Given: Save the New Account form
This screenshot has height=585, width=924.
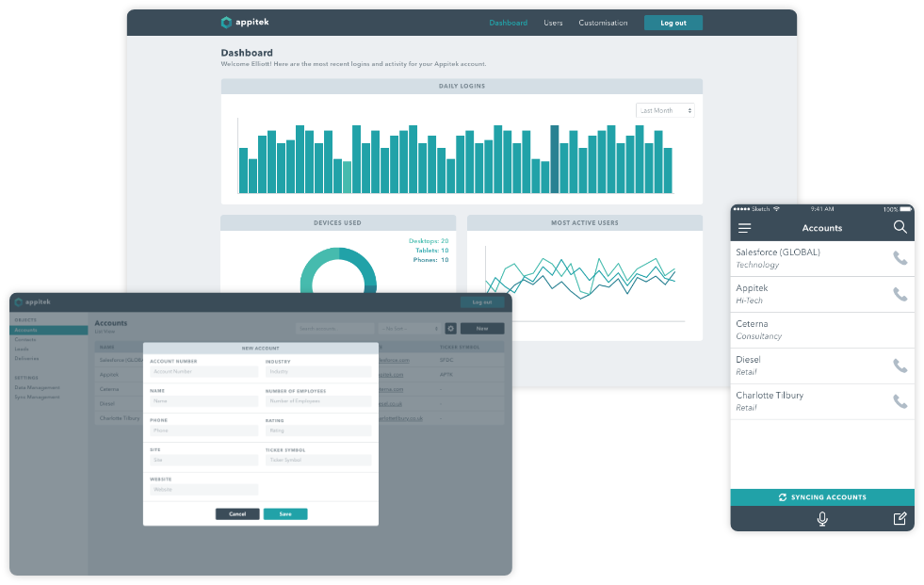Looking at the screenshot, I should (x=285, y=514).
